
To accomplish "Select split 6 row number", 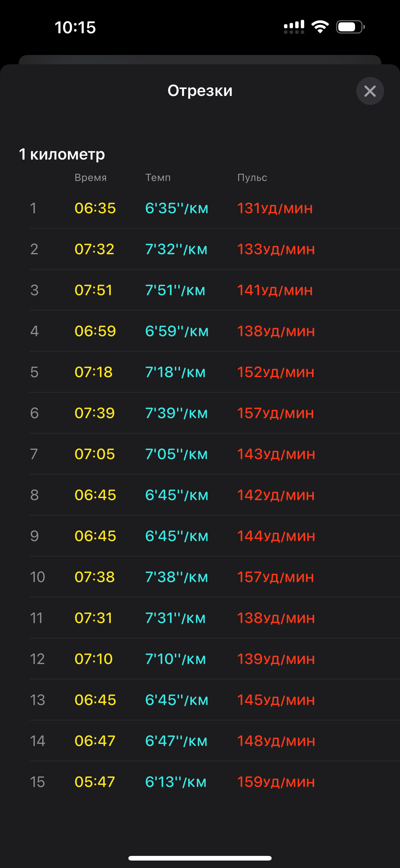I will click(34, 413).
